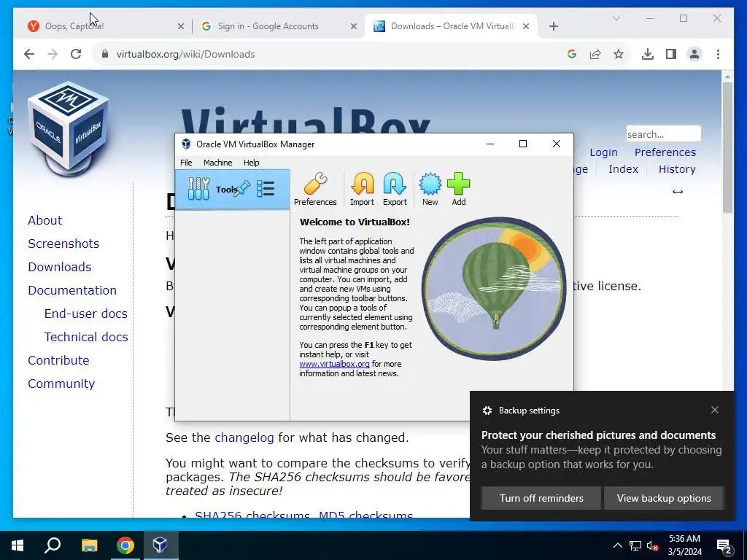
Task: Open Chrome downloads icon
Action: pos(648,54)
